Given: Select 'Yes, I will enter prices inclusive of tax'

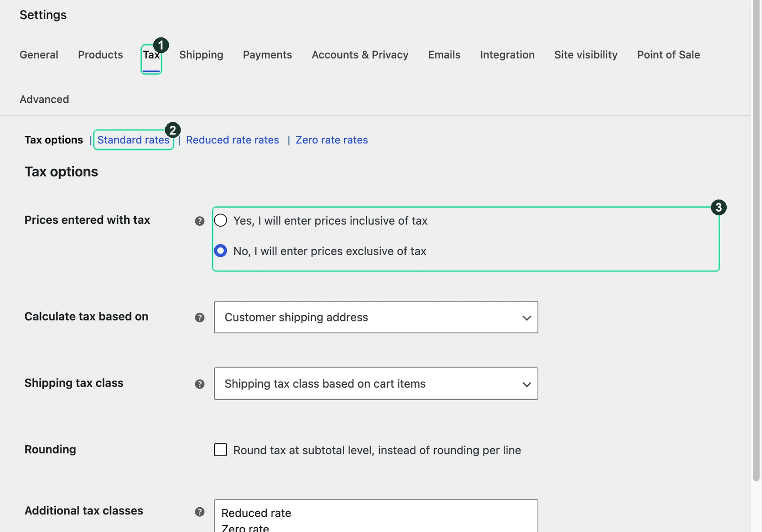Looking at the screenshot, I should pos(221,221).
